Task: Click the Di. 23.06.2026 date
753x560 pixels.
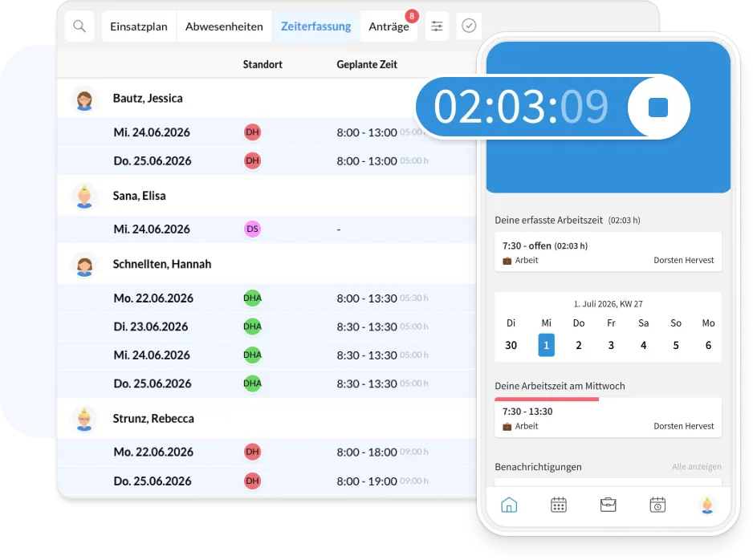Action: [x=151, y=327]
